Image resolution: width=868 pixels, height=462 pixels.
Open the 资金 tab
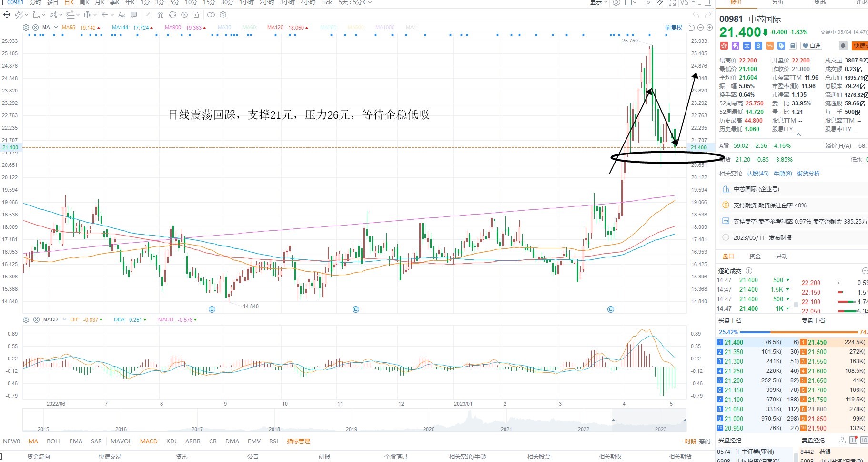pos(755,256)
